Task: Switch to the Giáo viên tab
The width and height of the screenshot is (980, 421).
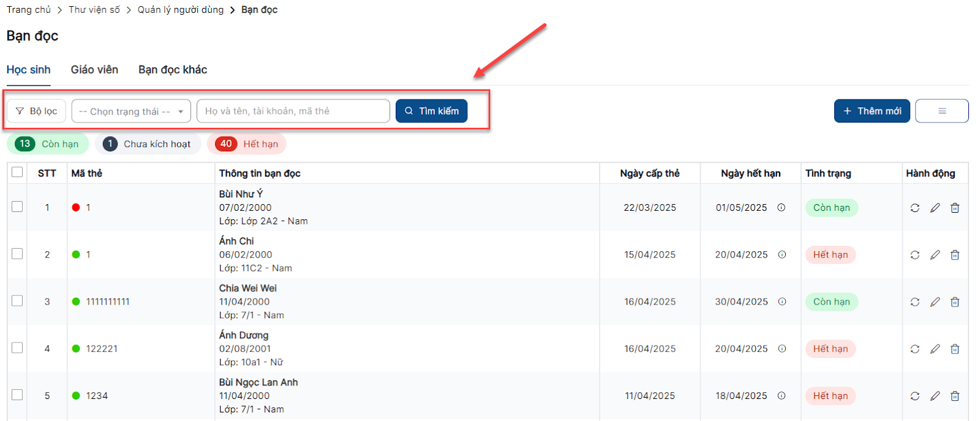Action: [94, 70]
